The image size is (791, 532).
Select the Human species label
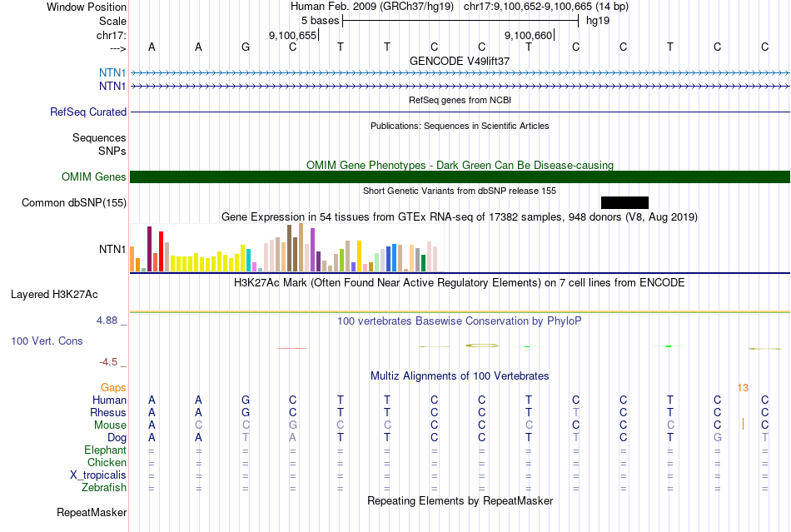(x=109, y=400)
